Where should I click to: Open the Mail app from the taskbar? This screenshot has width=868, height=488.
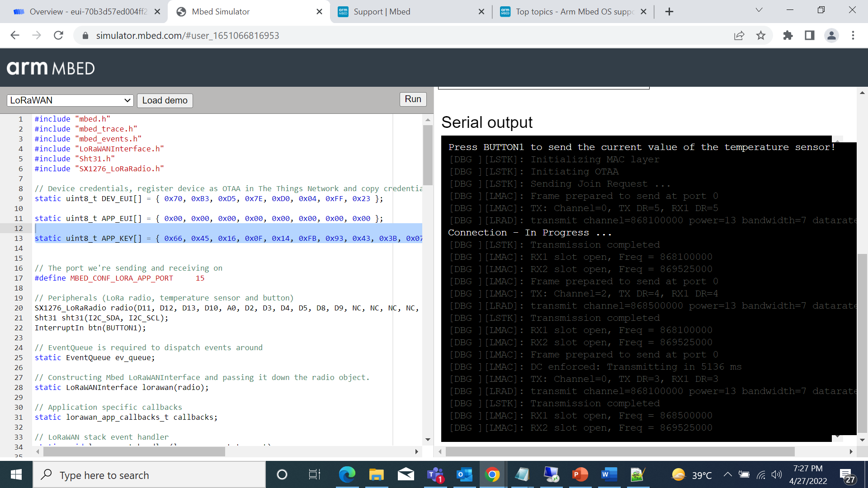[406, 475]
